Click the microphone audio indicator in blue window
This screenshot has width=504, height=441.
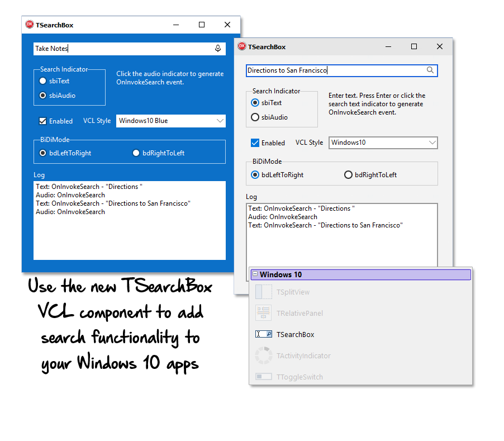[217, 48]
